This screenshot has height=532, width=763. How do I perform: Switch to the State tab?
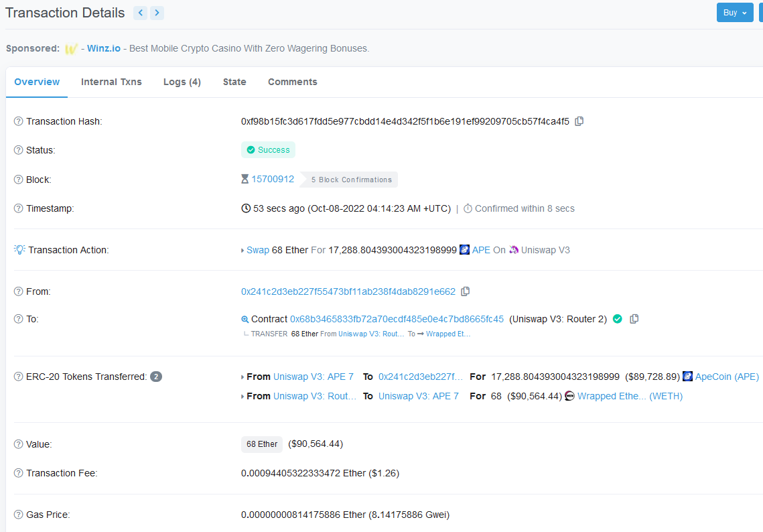tap(234, 82)
